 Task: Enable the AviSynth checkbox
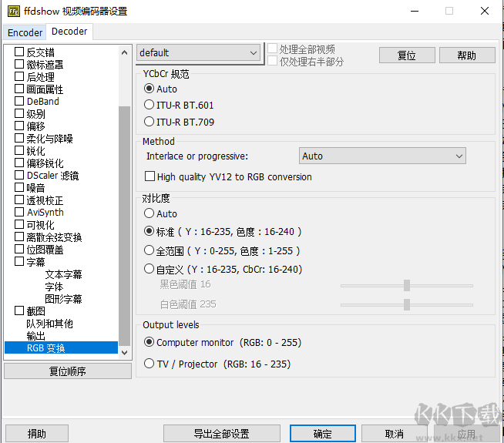pos(19,212)
